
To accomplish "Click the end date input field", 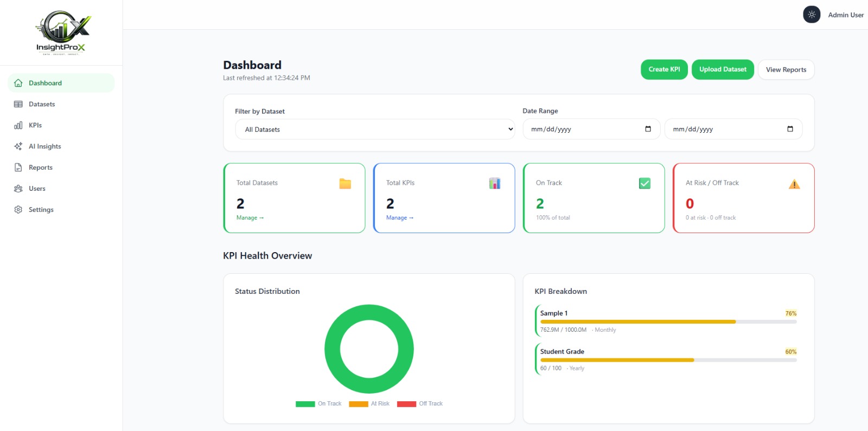I will click(733, 129).
